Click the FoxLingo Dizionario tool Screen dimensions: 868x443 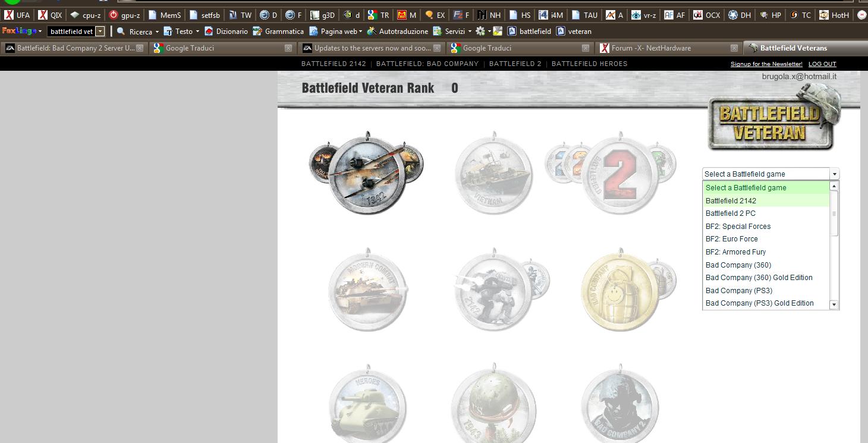coord(226,31)
